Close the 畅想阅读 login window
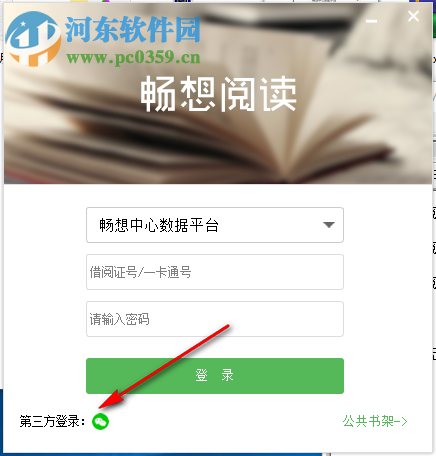The image size is (436, 456). tap(413, 16)
